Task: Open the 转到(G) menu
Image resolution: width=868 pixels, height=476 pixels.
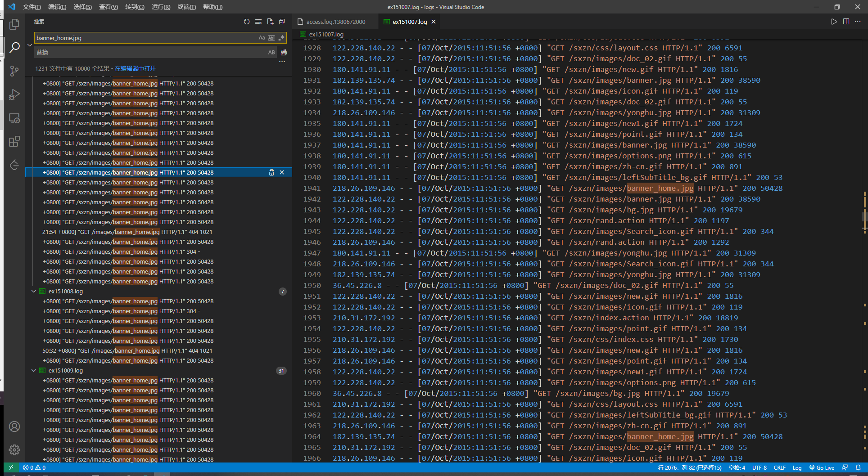Action: [x=135, y=7]
